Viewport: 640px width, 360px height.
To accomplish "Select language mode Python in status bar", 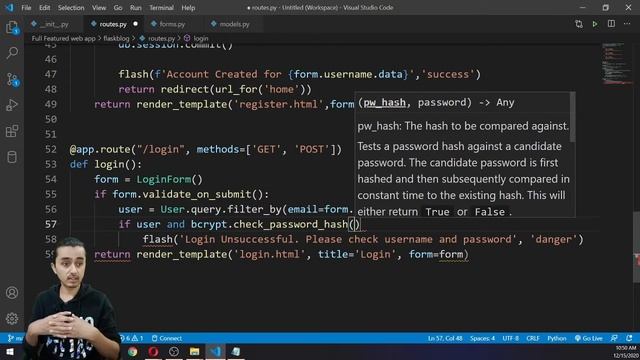I will pos(557,338).
